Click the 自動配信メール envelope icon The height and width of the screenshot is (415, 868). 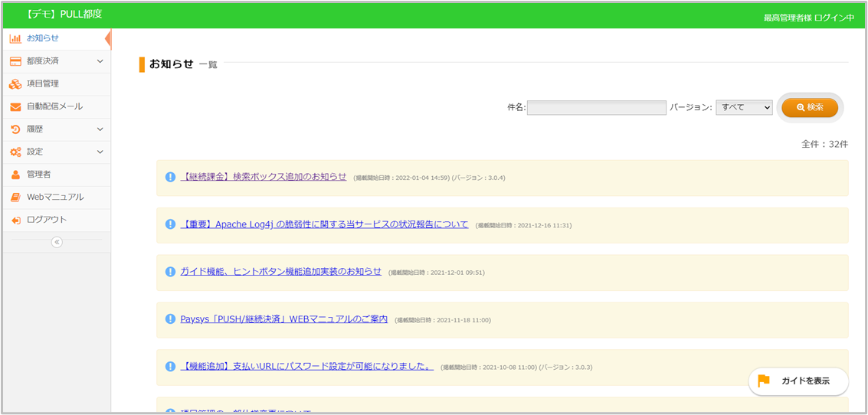tap(15, 106)
